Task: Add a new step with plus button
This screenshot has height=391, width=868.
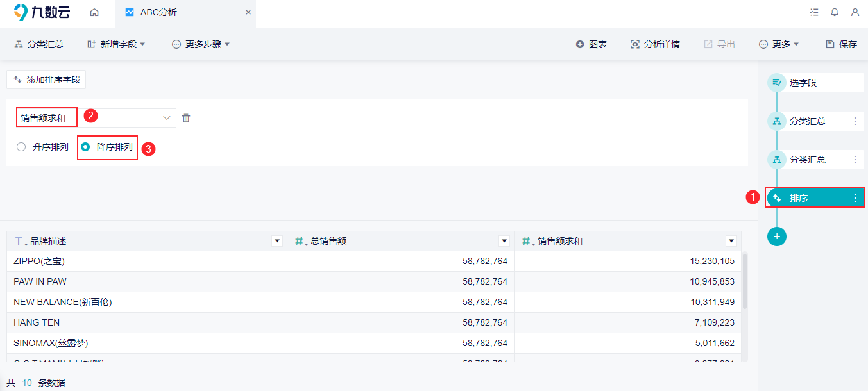Action: pos(777,237)
